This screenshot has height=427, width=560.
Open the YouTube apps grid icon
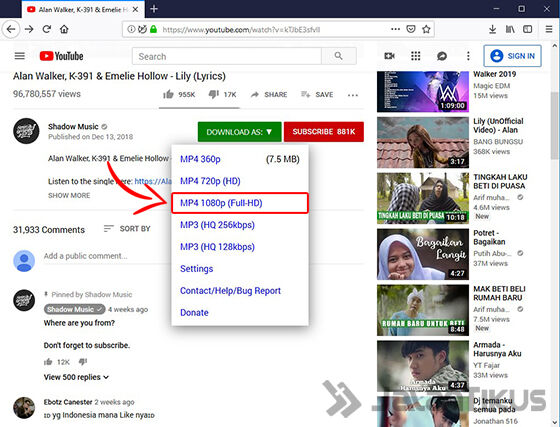pyautogui.click(x=415, y=56)
